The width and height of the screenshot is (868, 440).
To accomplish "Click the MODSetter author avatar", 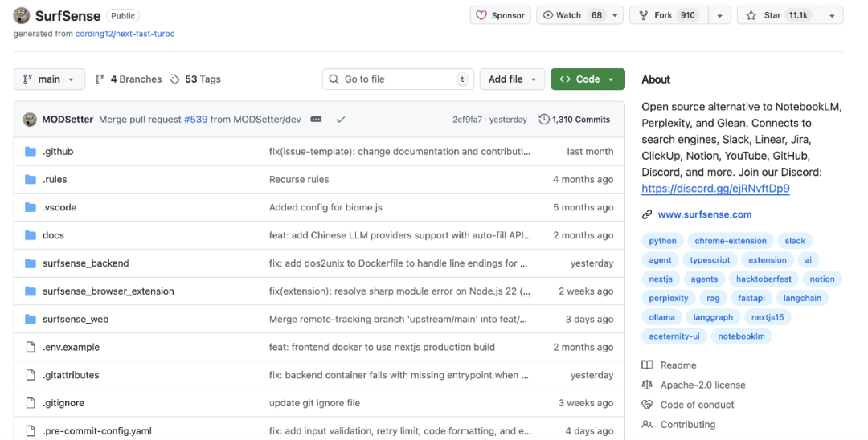I will pos(30,120).
